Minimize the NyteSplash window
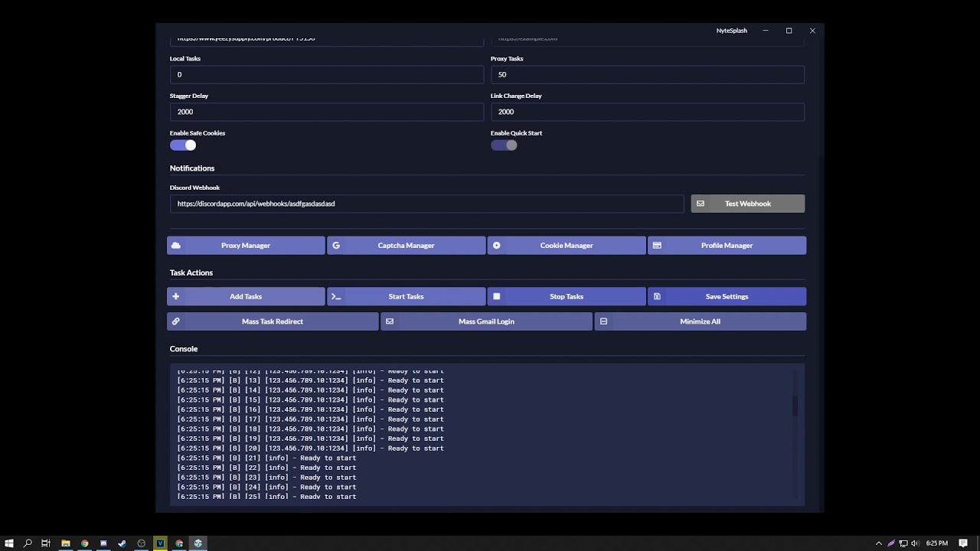Image resolution: width=980 pixels, height=551 pixels. (x=766, y=31)
